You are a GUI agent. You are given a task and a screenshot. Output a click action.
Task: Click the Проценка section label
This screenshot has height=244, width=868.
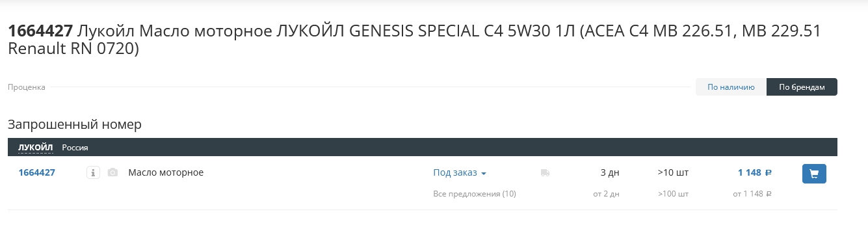27,87
